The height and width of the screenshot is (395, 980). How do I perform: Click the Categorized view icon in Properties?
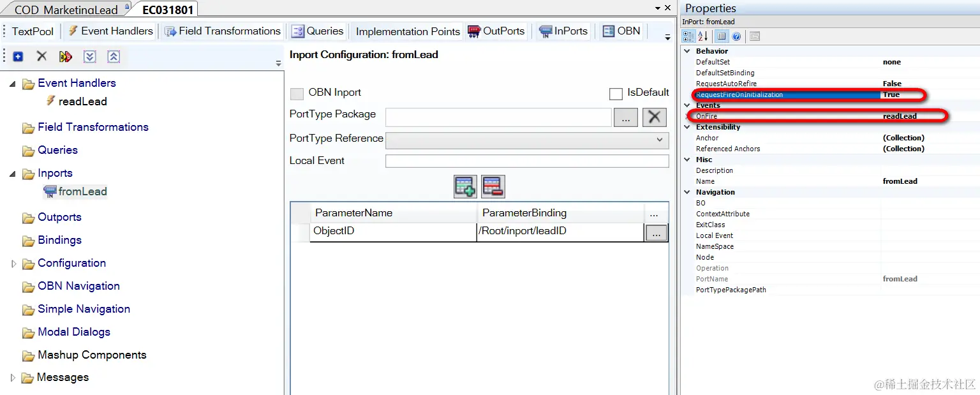pyautogui.click(x=689, y=36)
